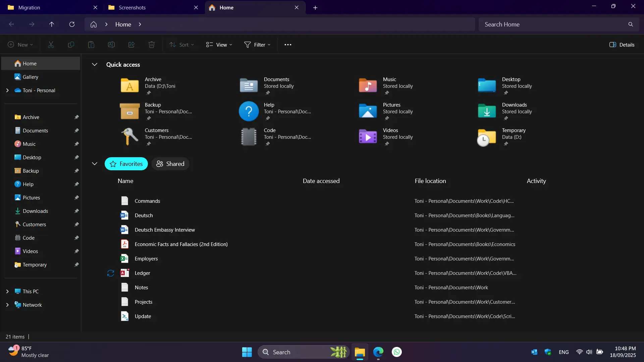This screenshot has width=644, height=362.
Task: Unpin Downloads from the sidebar
Action: [x=76, y=211]
